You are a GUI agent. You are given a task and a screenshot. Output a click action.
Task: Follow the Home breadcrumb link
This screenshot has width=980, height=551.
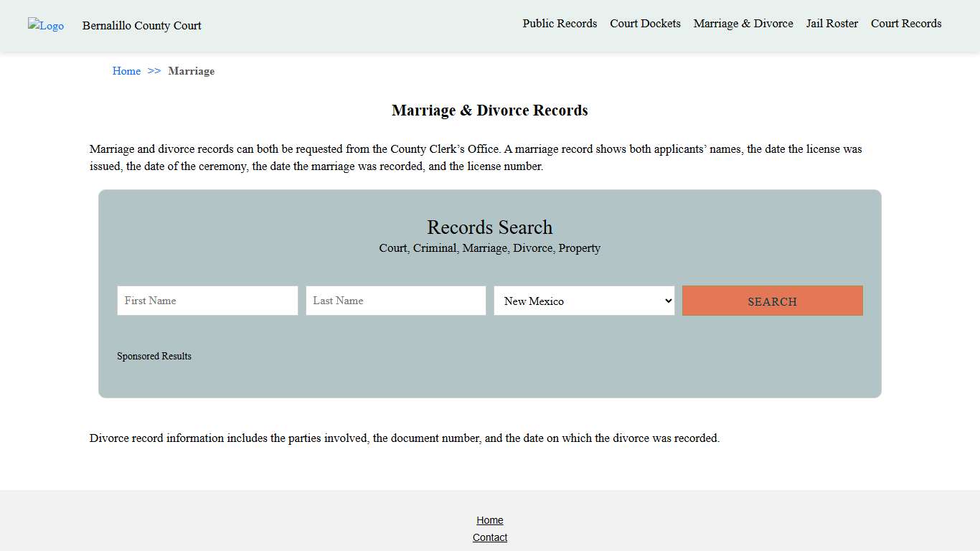point(126,71)
